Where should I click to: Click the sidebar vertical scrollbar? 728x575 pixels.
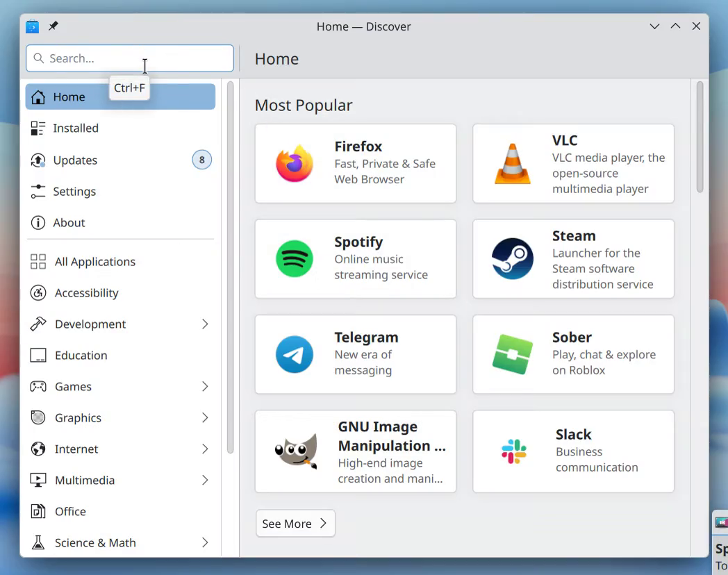(x=231, y=267)
